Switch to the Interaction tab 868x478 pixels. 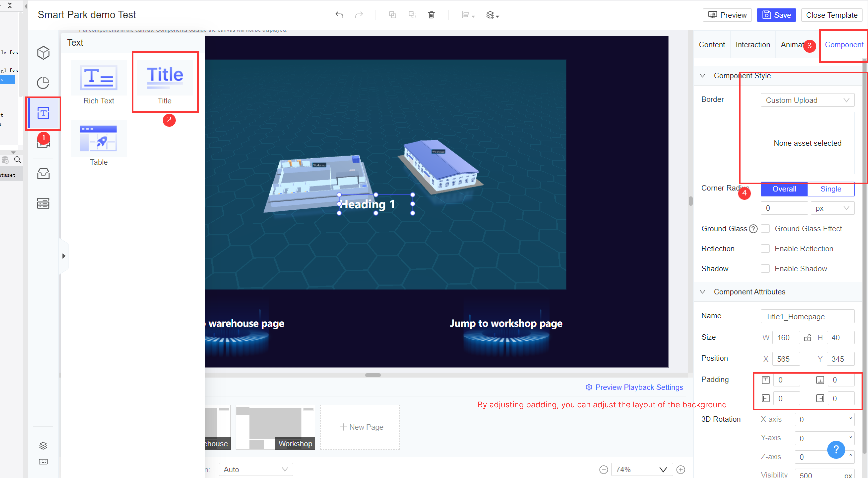coord(752,44)
